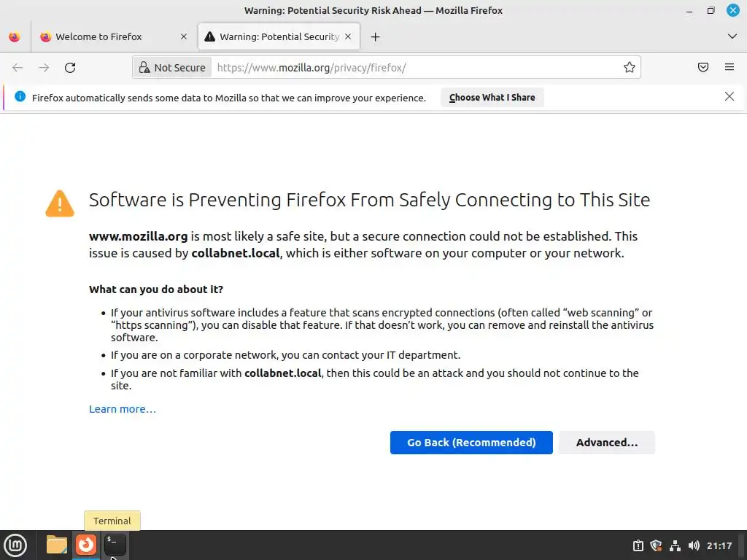Viewport: 747px width, 560px height.
Task: Open the Firefox application menu
Action: tap(729, 68)
